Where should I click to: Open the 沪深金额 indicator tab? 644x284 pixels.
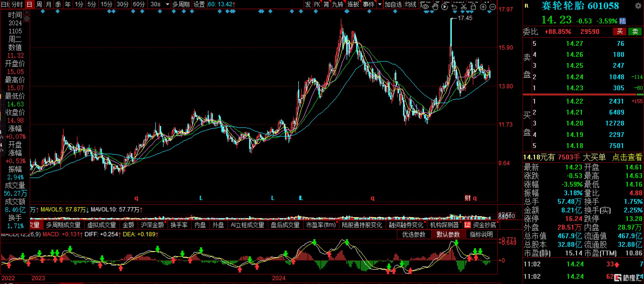(x=152, y=225)
